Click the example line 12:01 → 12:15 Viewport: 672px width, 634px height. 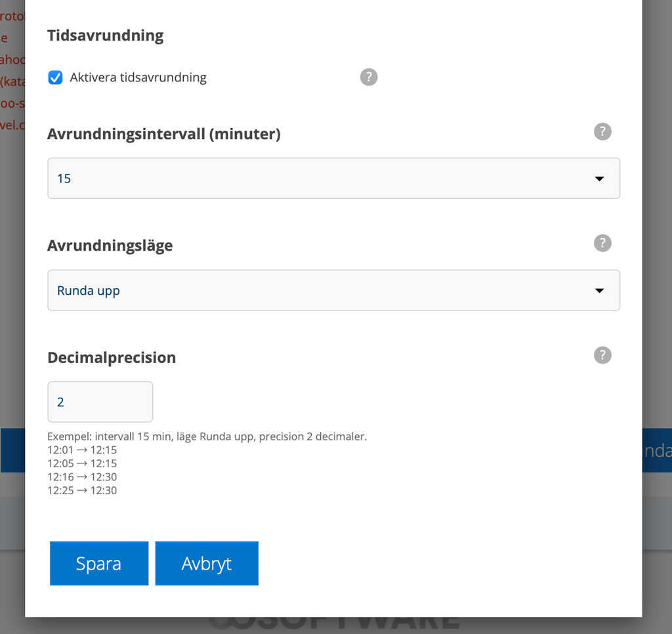click(82, 450)
